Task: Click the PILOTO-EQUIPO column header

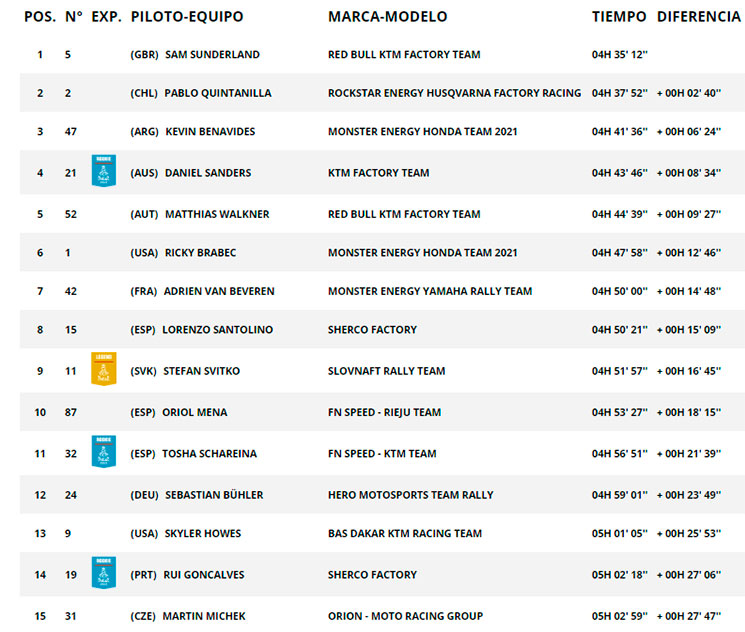Action: point(187,17)
